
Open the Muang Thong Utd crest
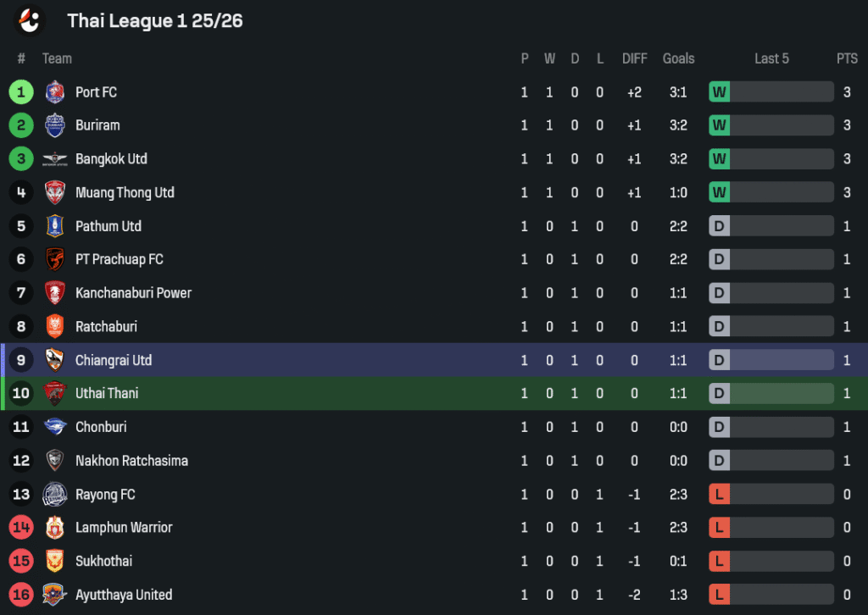[55, 192]
